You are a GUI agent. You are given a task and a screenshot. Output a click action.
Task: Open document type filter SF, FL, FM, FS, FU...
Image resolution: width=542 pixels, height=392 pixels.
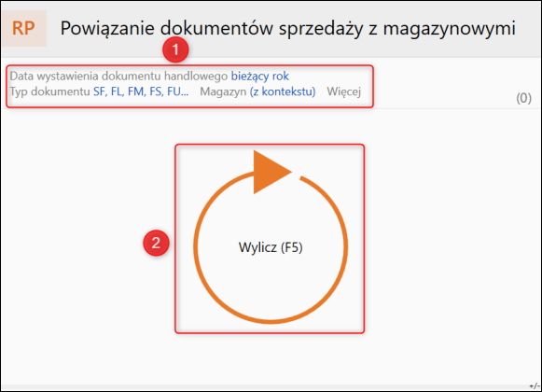point(141,91)
